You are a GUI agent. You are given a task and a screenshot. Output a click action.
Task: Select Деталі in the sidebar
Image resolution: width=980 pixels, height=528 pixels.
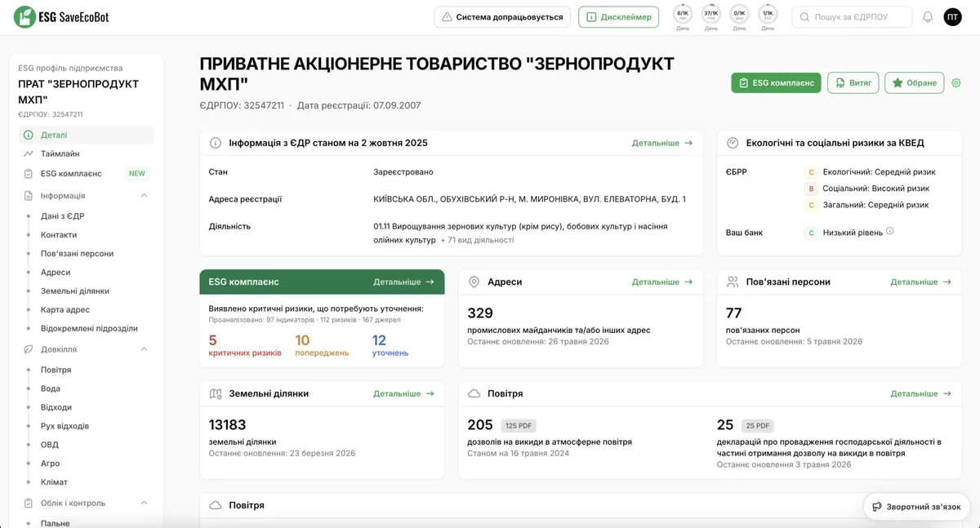pos(87,135)
